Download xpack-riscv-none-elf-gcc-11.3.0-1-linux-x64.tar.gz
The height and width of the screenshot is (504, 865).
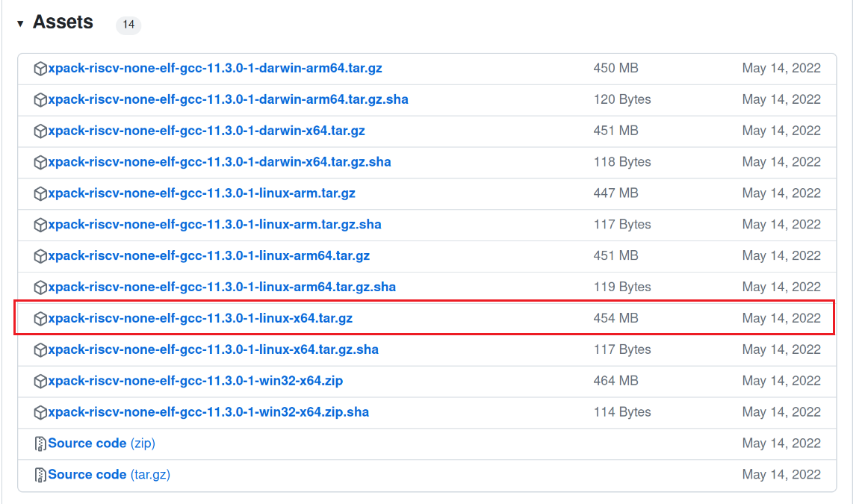click(x=200, y=318)
